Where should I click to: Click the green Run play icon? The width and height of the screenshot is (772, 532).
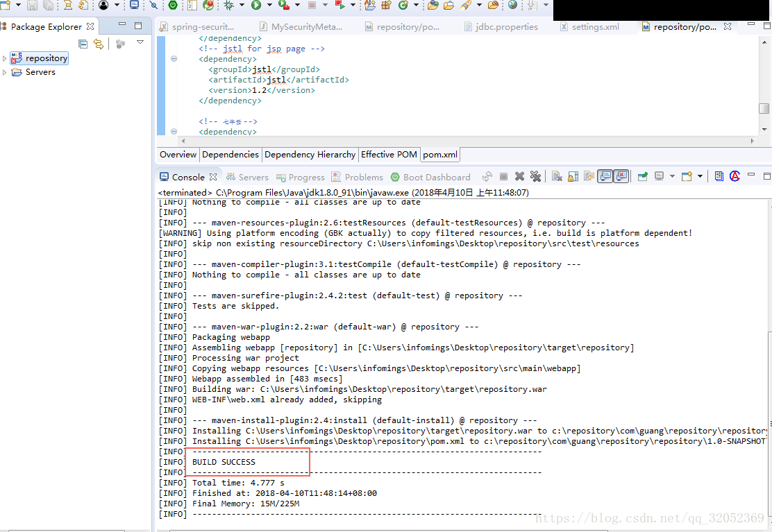256,5
